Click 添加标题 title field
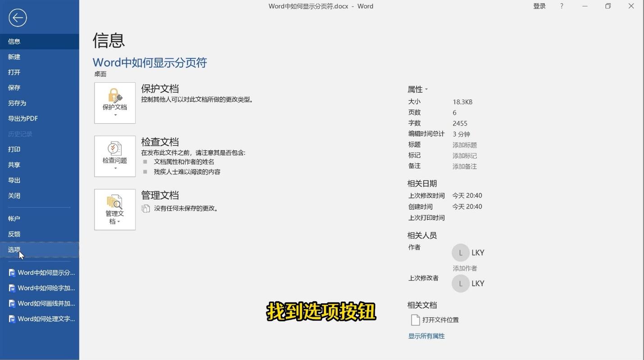This screenshot has height=360, width=644. pyautogui.click(x=465, y=145)
